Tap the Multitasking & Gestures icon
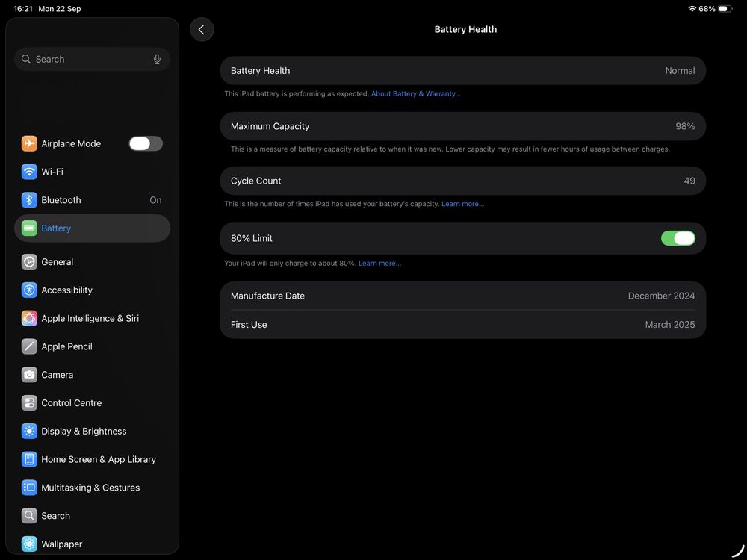 click(29, 488)
